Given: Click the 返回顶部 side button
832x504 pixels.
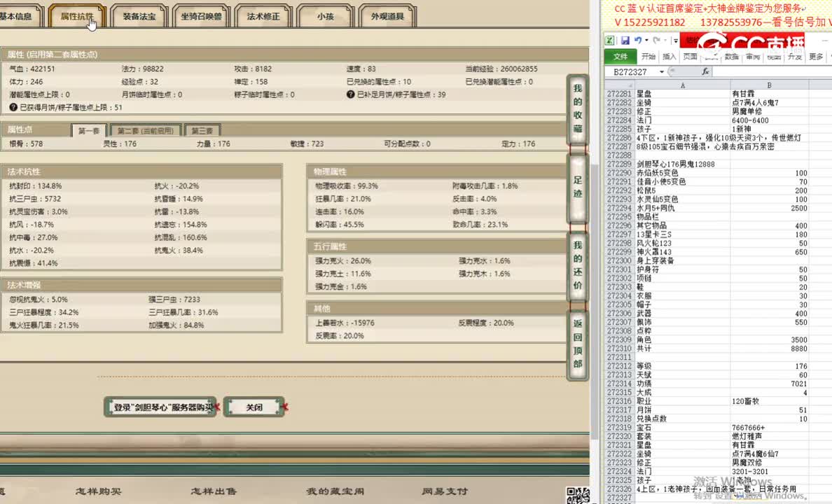Looking at the screenshot, I should pyautogui.click(x=578, y=344).
